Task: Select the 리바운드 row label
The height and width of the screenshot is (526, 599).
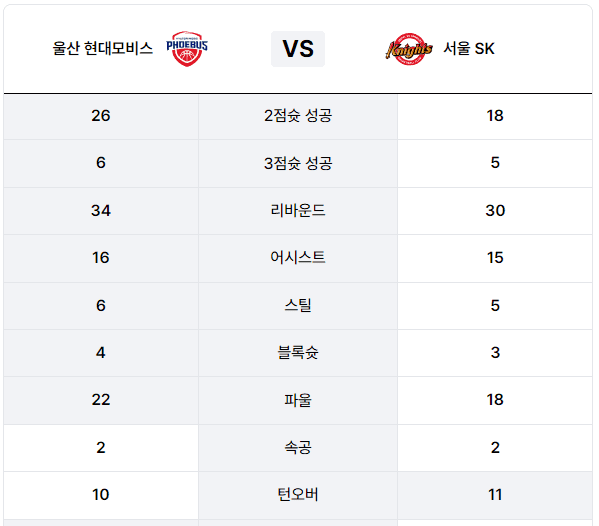Action: pos(298,210)
